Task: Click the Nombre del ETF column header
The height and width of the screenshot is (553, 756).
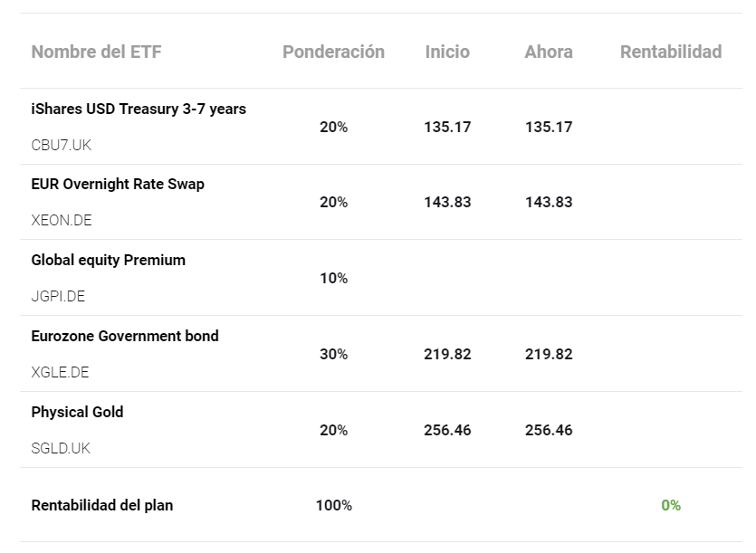Action: click(96, 52)
